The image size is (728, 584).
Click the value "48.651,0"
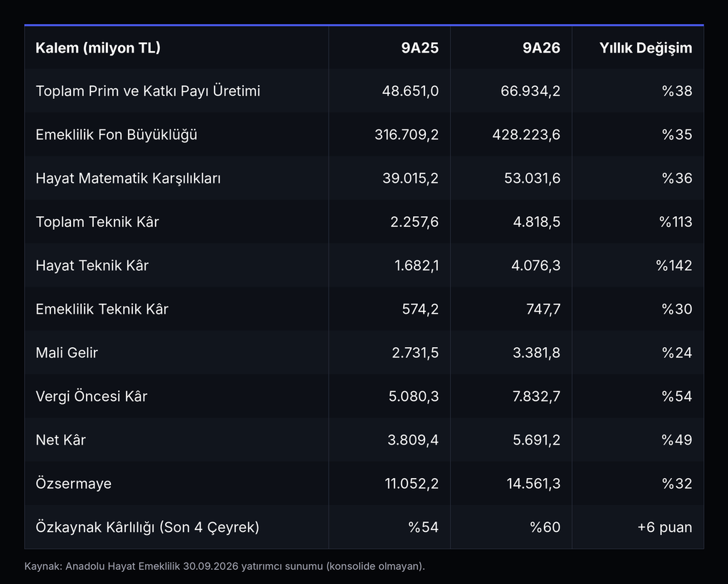pos(410,90)
